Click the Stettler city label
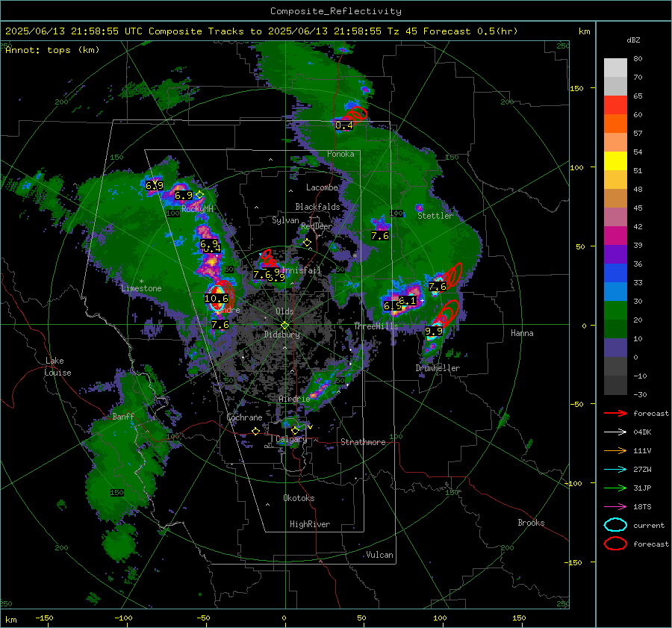Image resolution: width=672 pixels, height=628 pixels. pyautogui.click(x=435, y=216)
